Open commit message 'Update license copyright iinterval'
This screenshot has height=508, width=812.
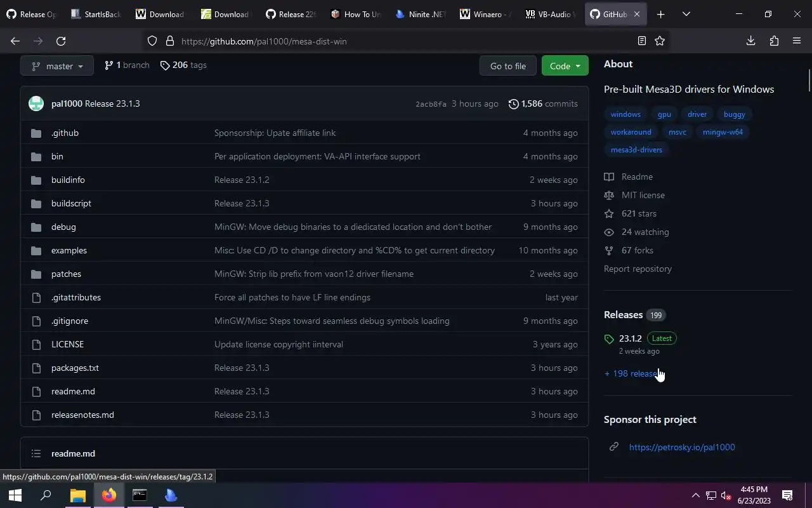tap(278, 344)
